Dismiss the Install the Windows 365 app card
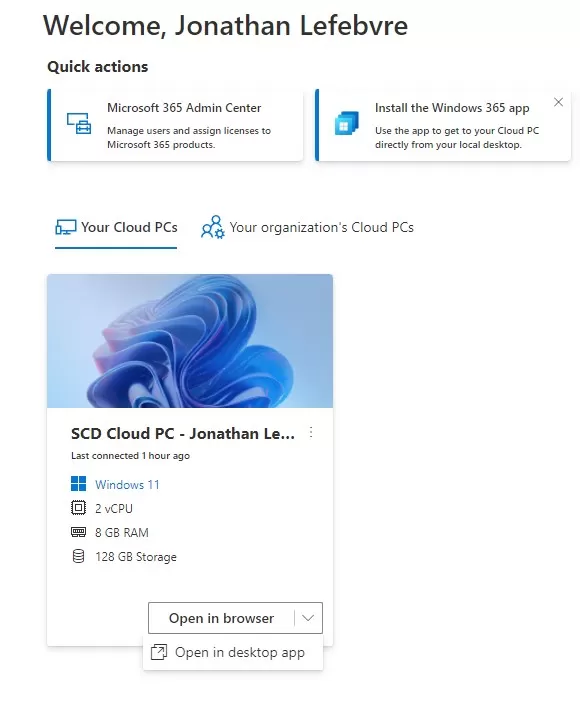 coord(558,102)
